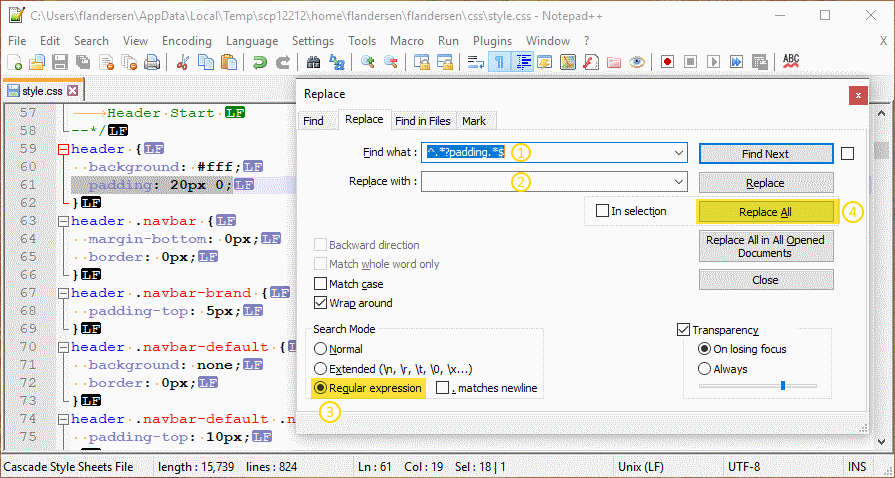Click the Replace toolbar icon
Image resolution: width=895 pixels, height=478 pixels.
(x=337, y=62)
